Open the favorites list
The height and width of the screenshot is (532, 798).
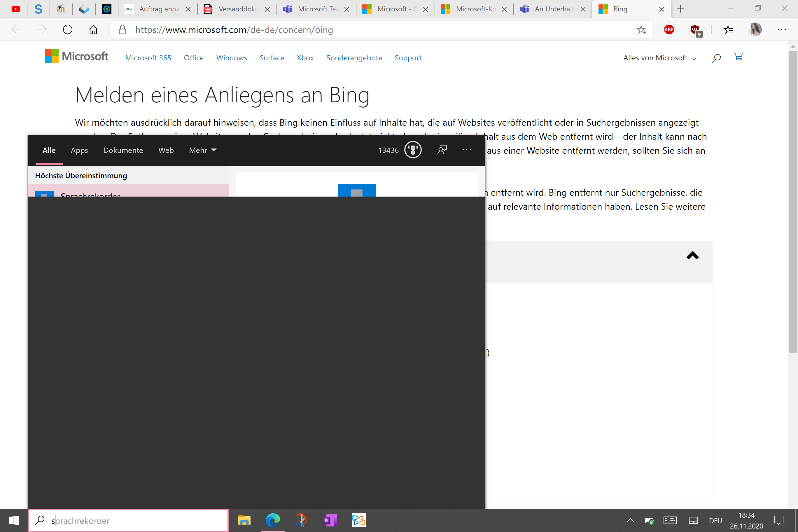pos(728,30)
